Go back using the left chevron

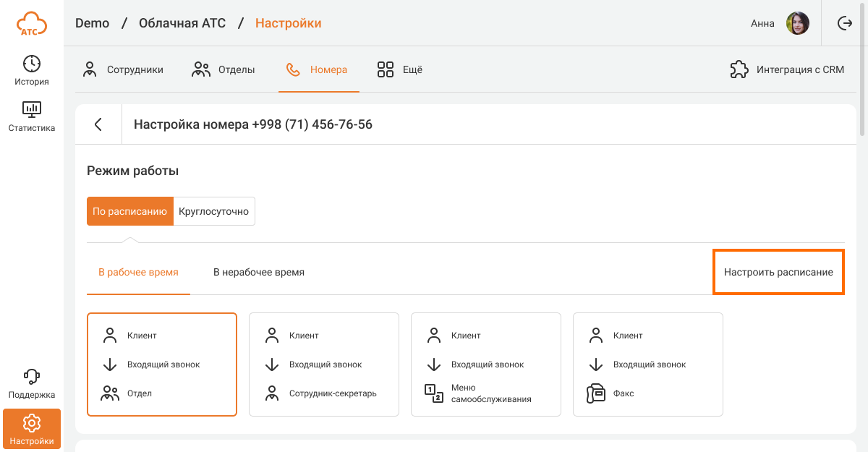pos(98,124)
